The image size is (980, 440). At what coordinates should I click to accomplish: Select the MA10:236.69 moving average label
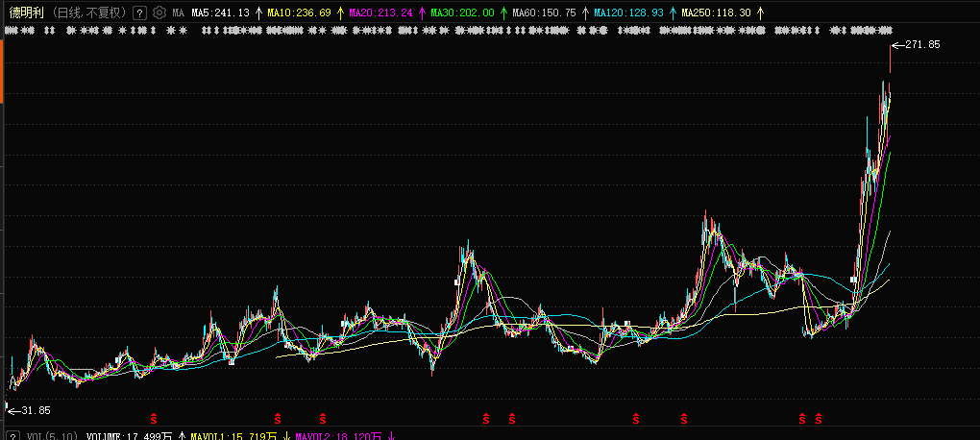[300, 13]
